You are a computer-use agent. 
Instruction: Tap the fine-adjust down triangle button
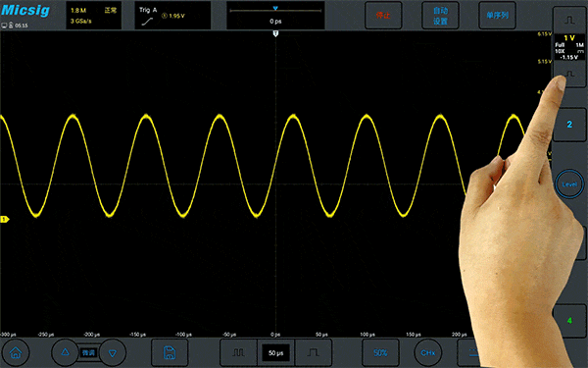point(113,352)
